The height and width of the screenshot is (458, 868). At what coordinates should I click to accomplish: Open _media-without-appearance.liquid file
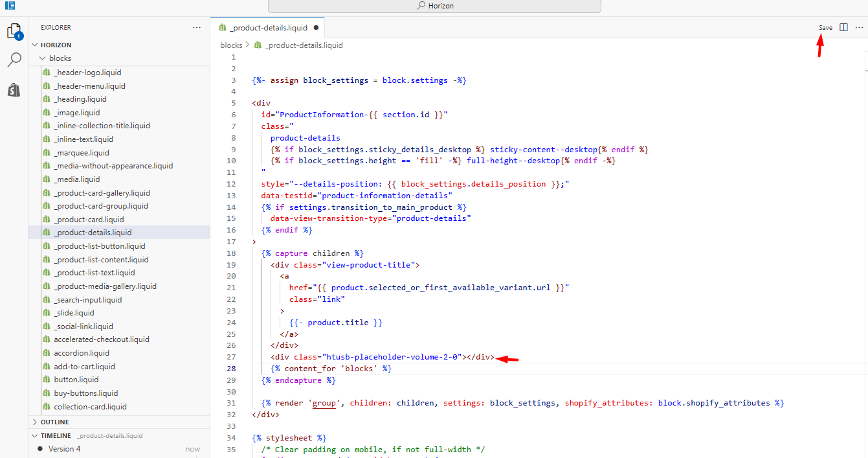coord(113,166)
